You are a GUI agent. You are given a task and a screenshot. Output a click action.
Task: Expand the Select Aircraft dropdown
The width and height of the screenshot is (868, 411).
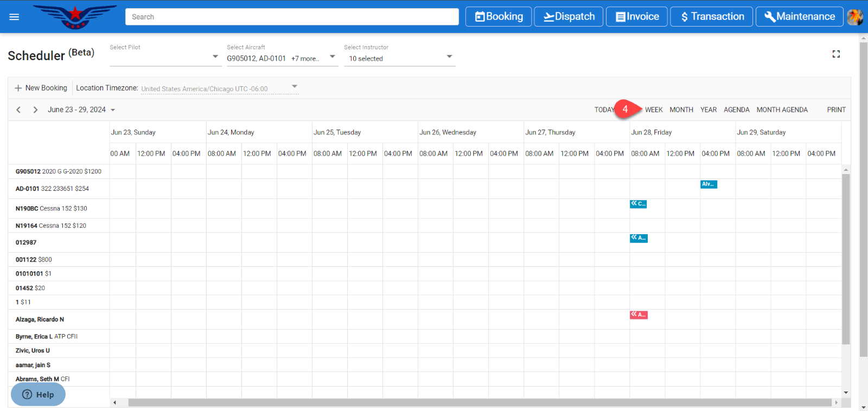click(x=282, y=58)
